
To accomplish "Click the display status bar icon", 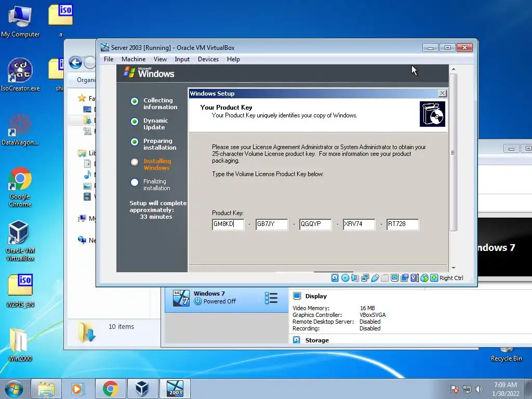I will 395,278.
